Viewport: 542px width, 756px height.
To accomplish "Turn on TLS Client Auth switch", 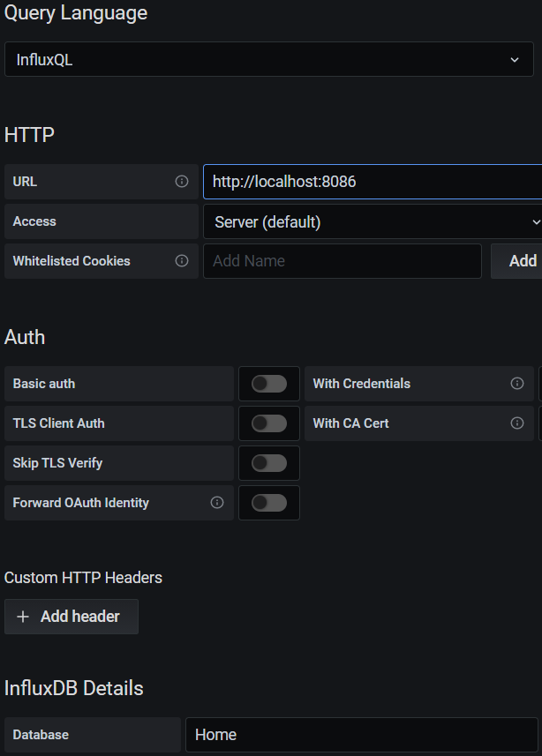I will coord(269,423).
